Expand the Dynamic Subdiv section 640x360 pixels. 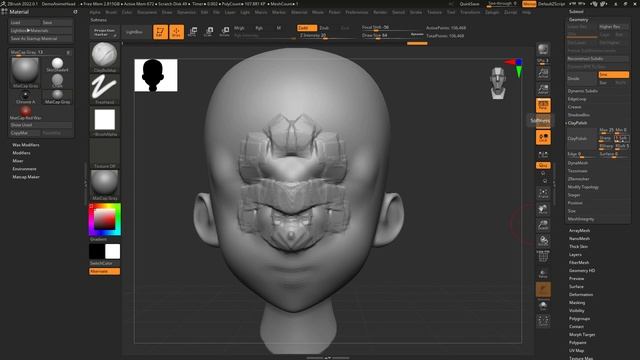(582, 91)
